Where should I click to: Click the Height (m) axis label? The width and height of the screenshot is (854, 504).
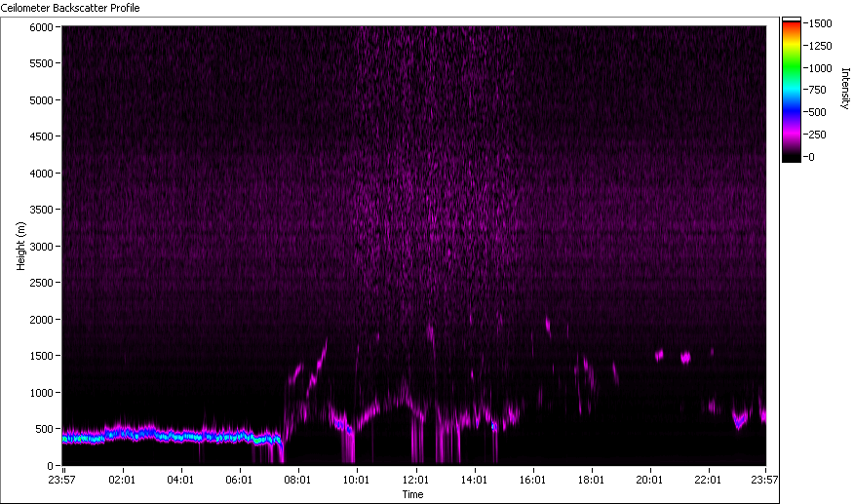[x=20, y=247]
